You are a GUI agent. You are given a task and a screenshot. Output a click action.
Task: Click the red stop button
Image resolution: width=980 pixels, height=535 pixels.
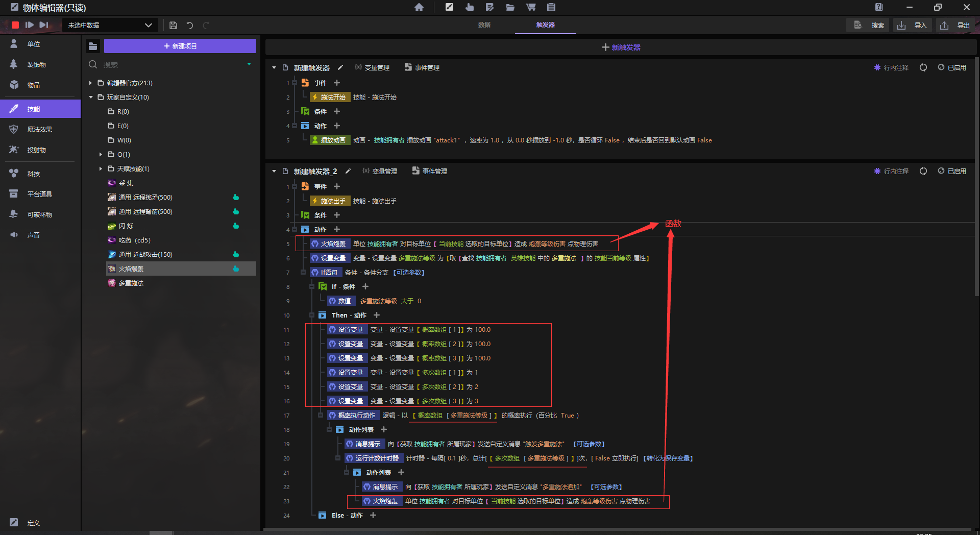15,25
